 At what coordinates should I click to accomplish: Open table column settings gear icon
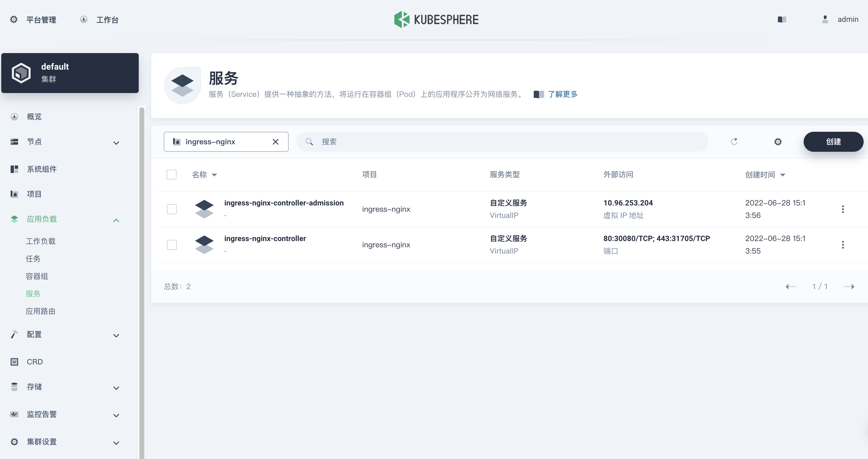pos(778,142)
